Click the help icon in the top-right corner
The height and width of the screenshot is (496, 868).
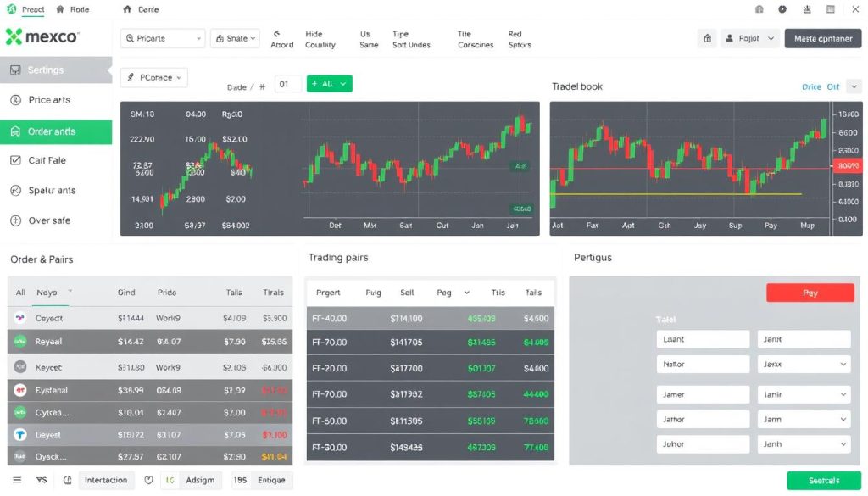[x=782, y=8]
